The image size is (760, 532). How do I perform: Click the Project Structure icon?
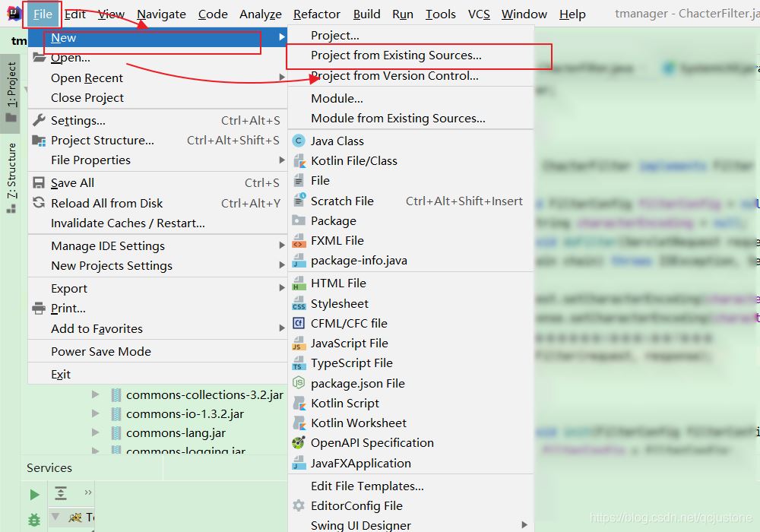coord(39,141)
